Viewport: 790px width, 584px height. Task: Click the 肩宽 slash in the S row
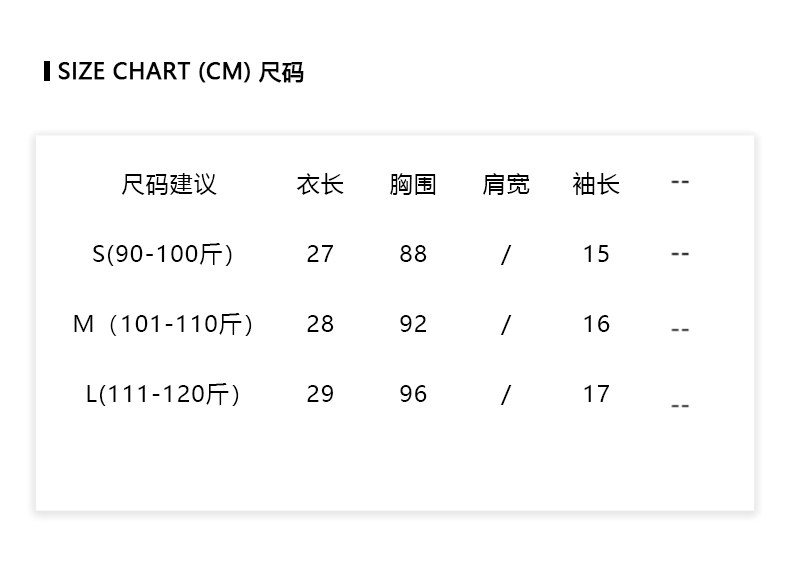tap(506, 255)
